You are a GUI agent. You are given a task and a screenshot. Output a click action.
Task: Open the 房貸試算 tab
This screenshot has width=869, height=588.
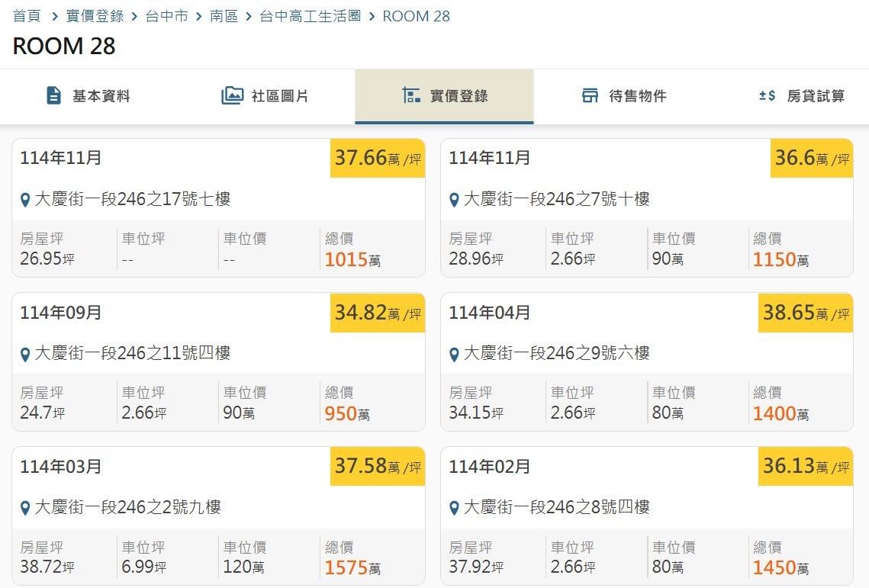coord(816,96)
